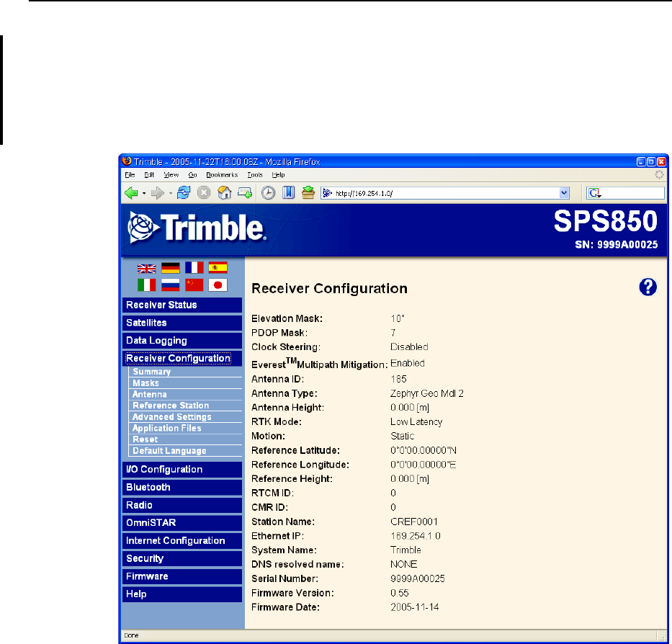Click the RTK Mode value Low Latency
Screen dimensions: 672x644
[416, 422]
